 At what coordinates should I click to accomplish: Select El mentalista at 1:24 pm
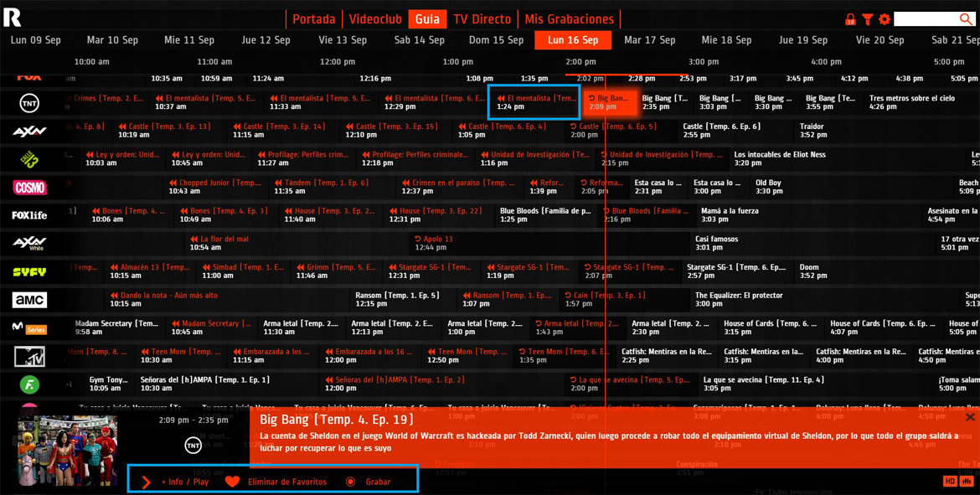(534, 102)
